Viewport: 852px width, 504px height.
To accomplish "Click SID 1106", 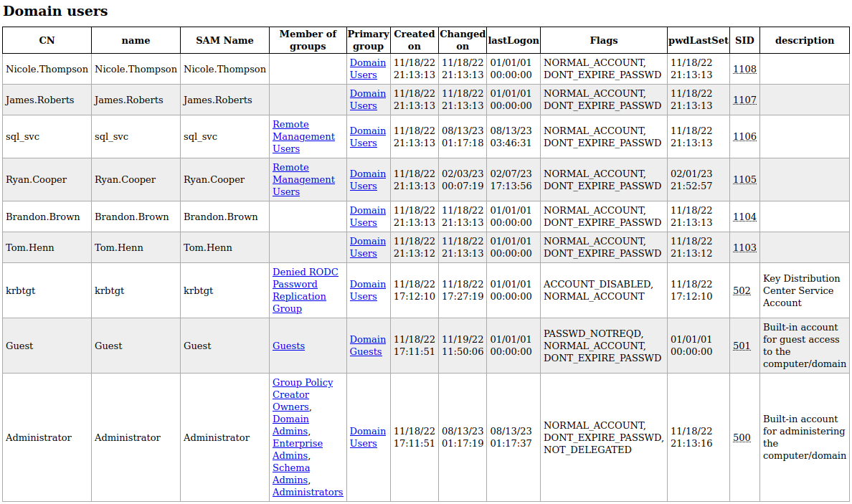I will pyautogui.click(x=744, y=137).
